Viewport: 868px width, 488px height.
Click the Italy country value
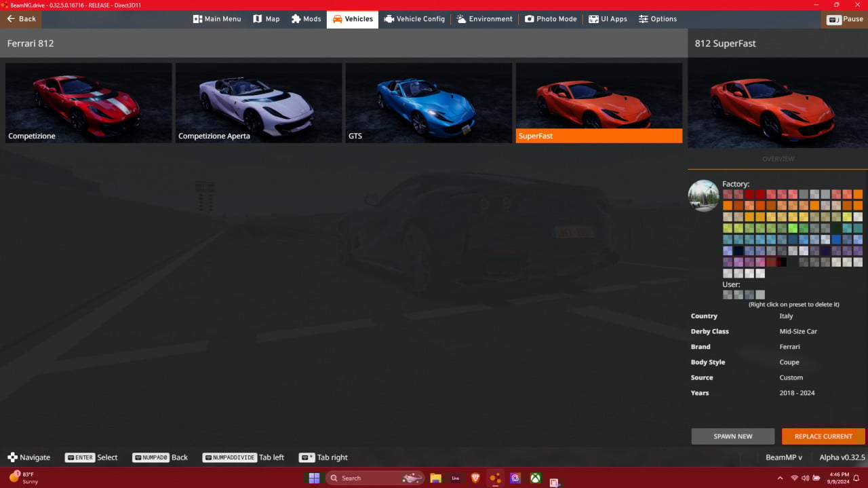(x=786, y=316)
